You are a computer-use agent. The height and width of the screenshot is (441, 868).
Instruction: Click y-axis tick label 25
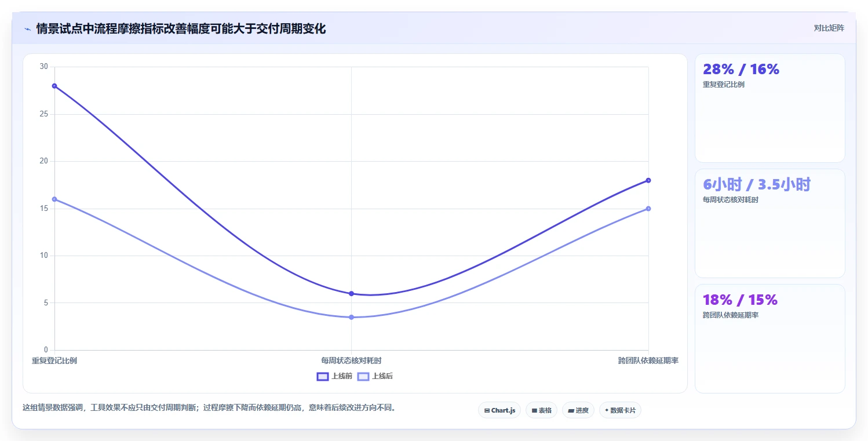pyautogui.click(x=44, y=114)
